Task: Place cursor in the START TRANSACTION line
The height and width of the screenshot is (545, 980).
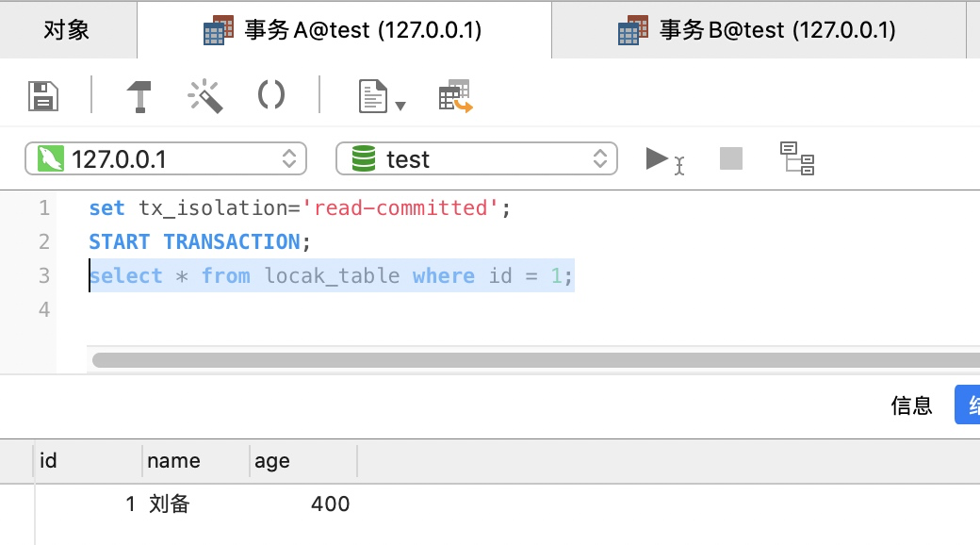Action: [200, 241]
